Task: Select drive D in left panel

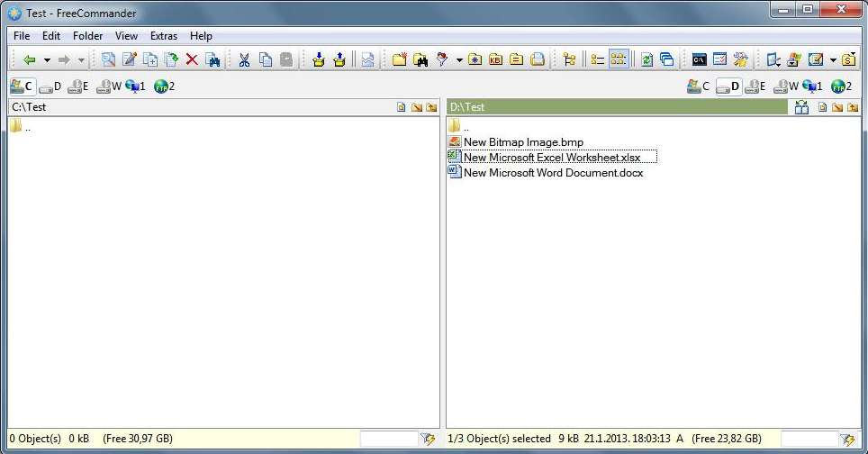Action: click(x=51, y=86)
